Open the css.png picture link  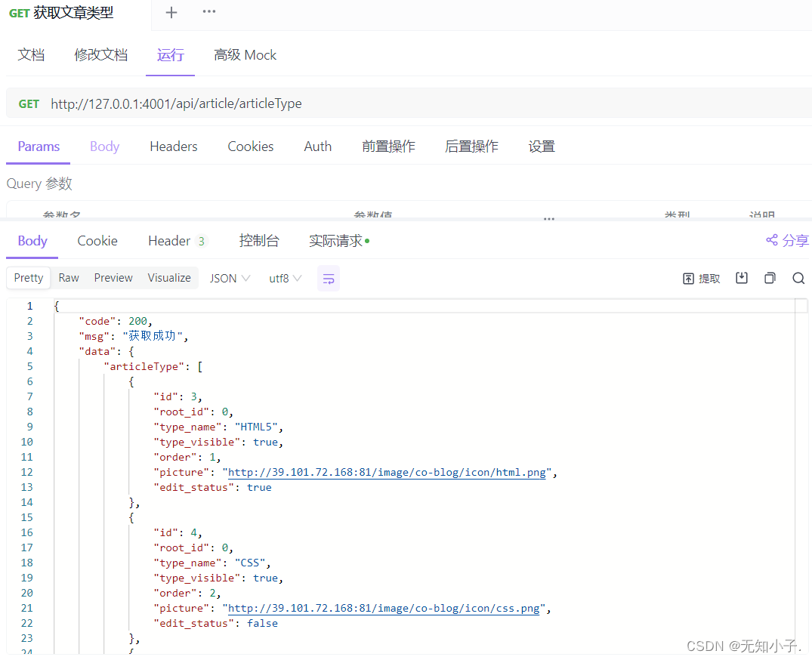tap(384, 608)
